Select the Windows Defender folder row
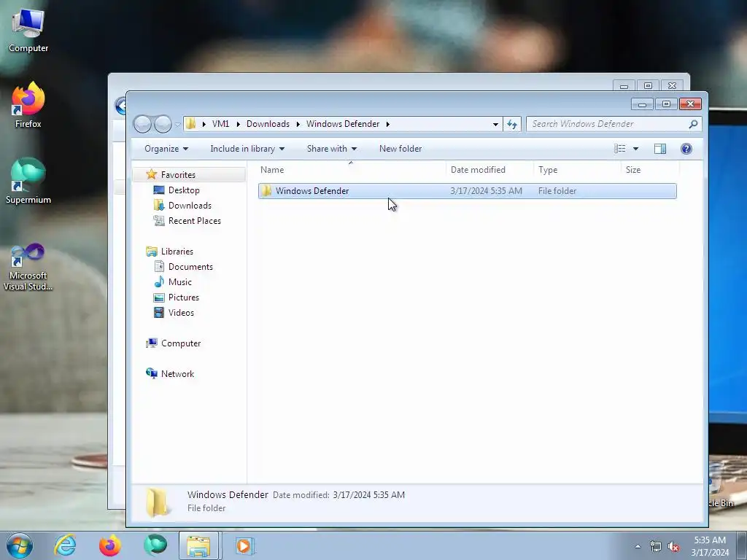The image size is (747, 560). 468,191
